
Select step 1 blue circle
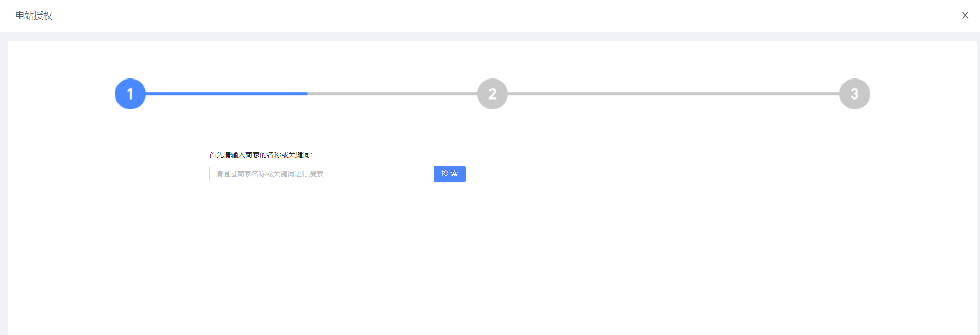tap(130, 94)
